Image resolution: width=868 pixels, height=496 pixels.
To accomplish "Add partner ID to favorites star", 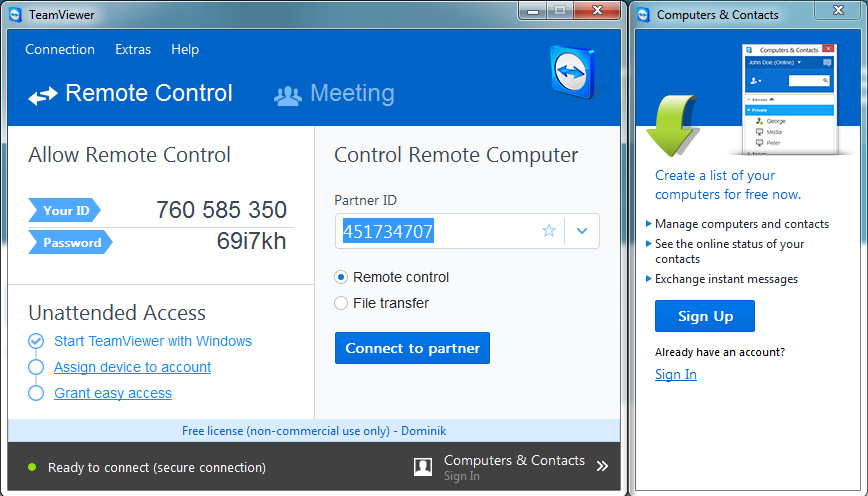I will [549, 230].
